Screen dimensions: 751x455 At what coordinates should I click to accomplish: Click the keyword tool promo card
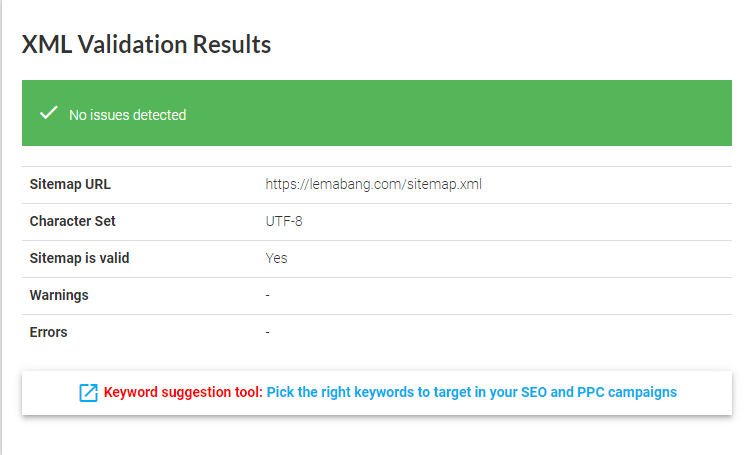point(377,393)
